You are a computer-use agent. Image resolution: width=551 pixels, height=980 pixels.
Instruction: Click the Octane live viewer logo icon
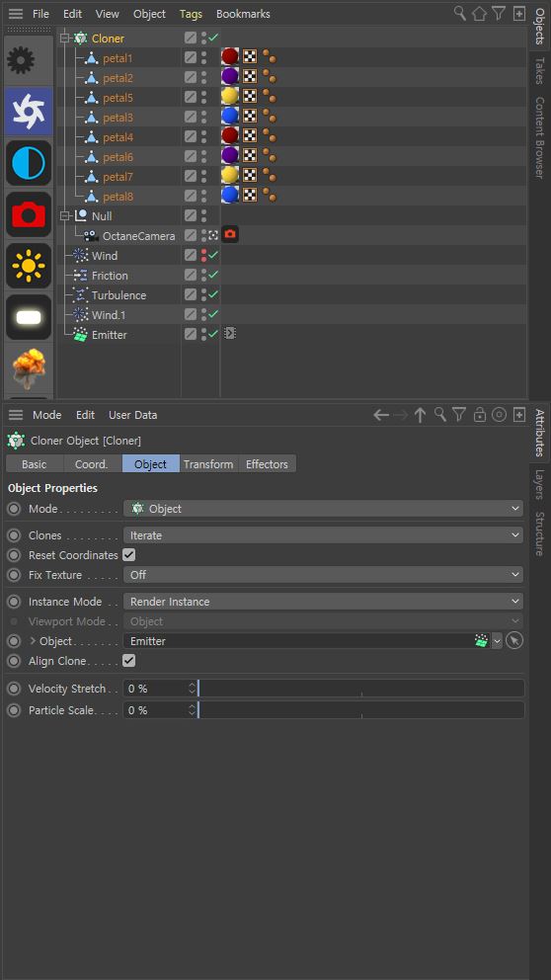tap(29, 112)
